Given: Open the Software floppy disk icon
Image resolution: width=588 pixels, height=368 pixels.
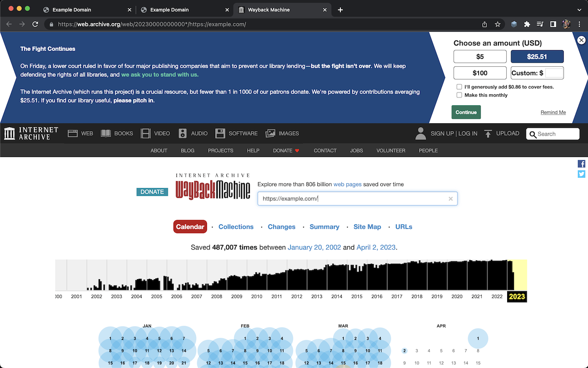Looking at the screenshot, I should (x=220, y=133).
